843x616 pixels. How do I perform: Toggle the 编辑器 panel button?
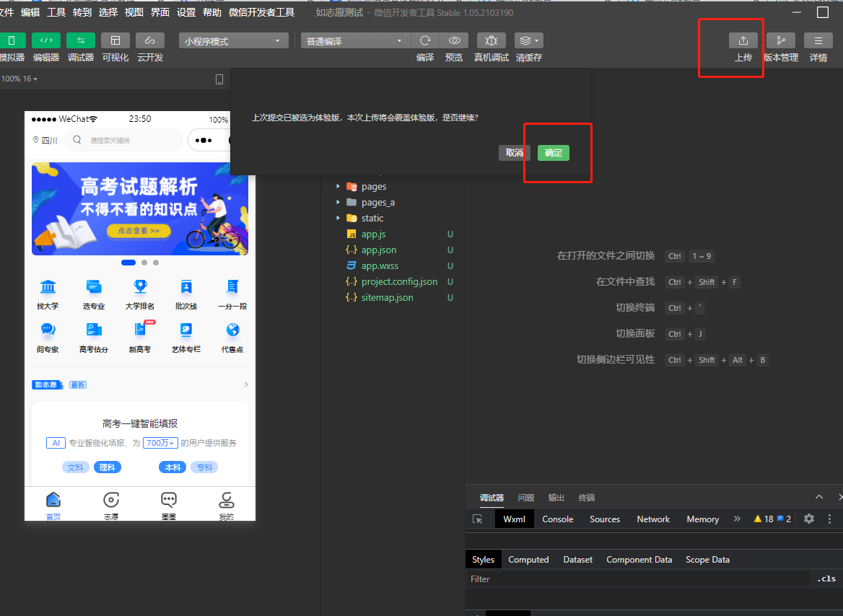(x=46, y=40)
